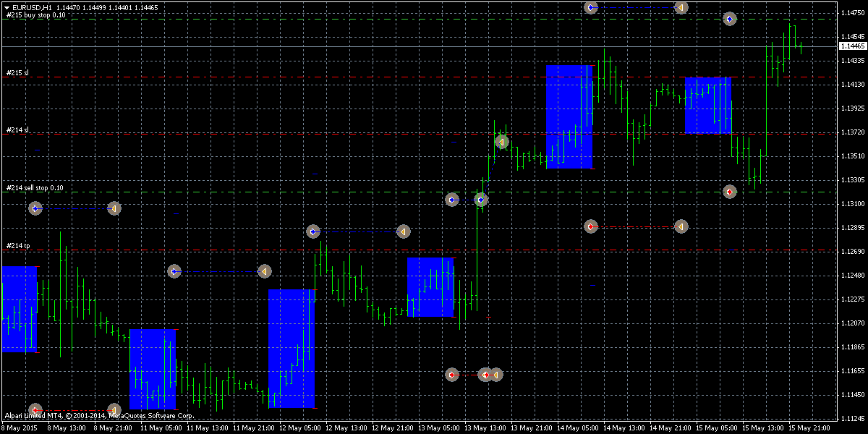Click the blue buy arrow above the 11 May rectangle
The width and height of the screenshot is (868, 434).
point(174,271)
